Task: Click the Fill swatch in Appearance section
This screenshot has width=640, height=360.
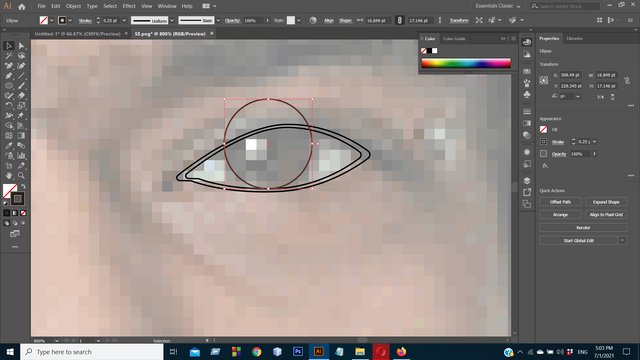Action: point(543,129)
